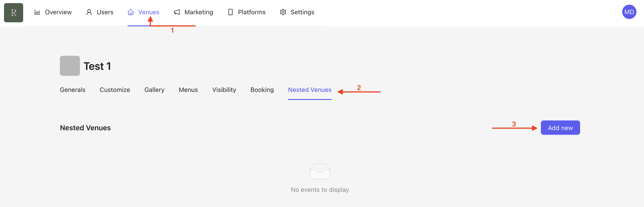Go to the Gallery tab
The width and height of the screenshot is (644, 207).
click(154, 90)
